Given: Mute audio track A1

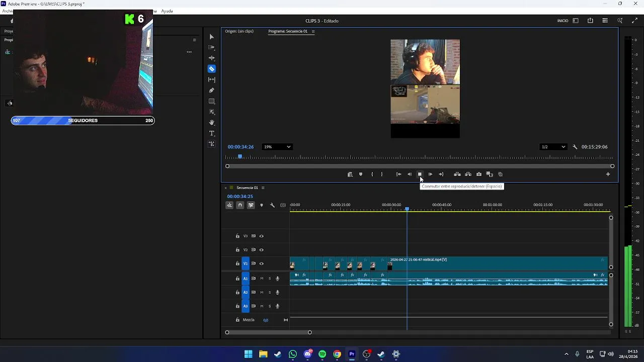Looking at the screenshot, I should pyautogui.click(x=262, y=279).
